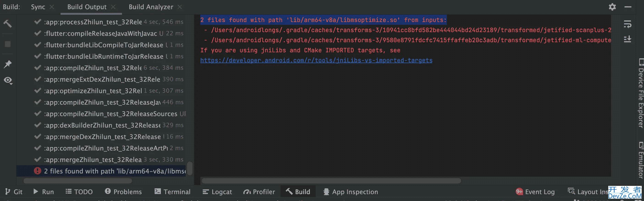Open the Git tool window

14,192
